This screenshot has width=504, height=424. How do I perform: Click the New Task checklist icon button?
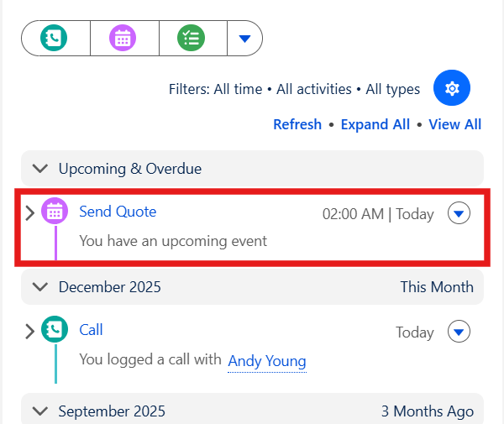[x=192, y=38]
